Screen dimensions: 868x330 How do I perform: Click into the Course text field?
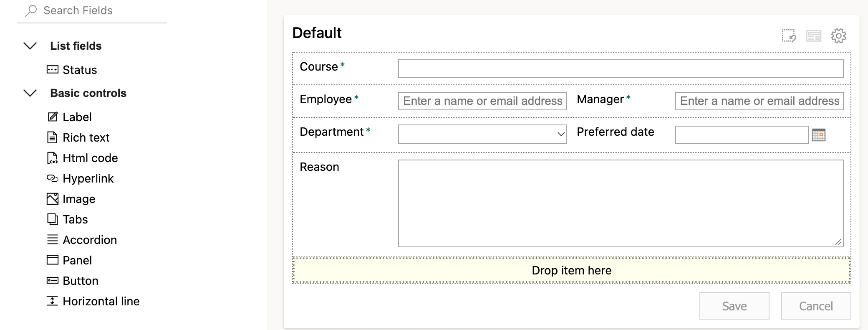621,69
